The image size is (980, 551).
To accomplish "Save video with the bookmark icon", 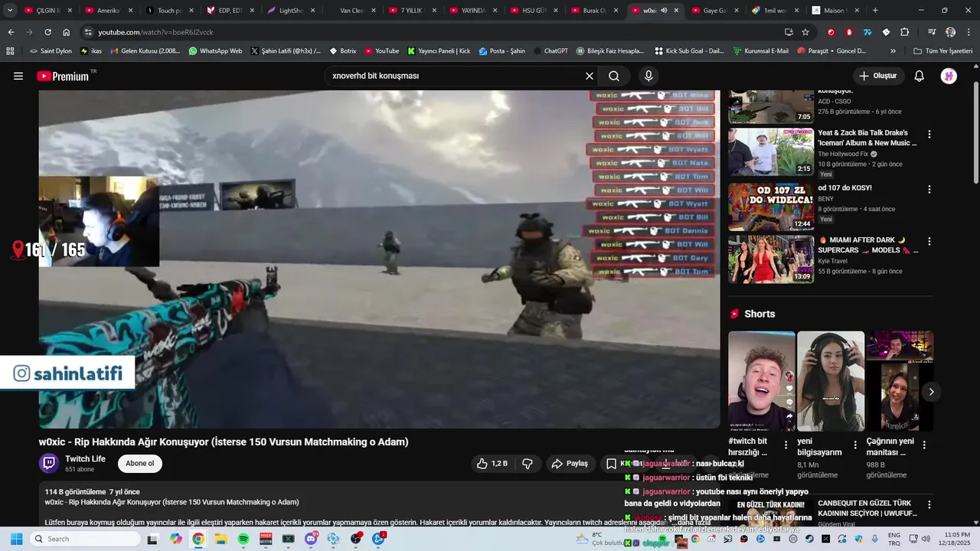I will (611, 464).
